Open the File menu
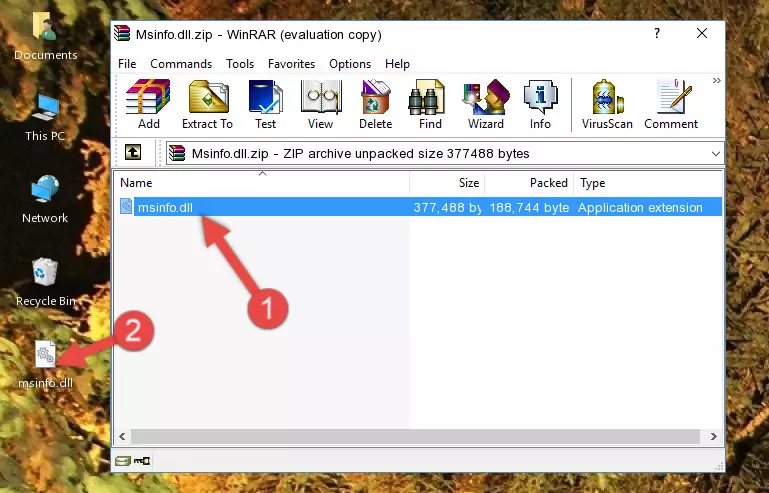The image size is (769, 493). coord(127,64)
